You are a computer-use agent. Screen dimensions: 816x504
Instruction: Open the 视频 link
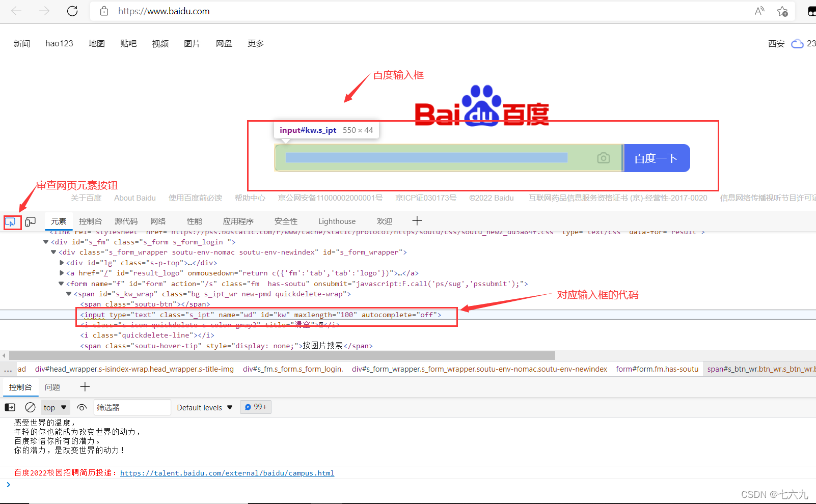pyautogui.click(x=160, y=43)
